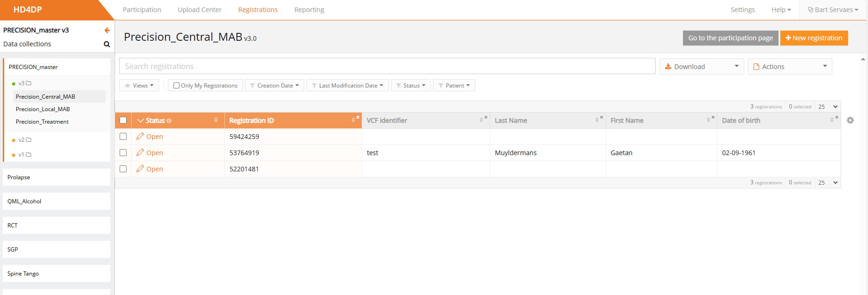Screen dimensions: 868x295
Task: Click the pencil icon for registration 59424259
Action: pyautogui.click(x=140, y=136)
